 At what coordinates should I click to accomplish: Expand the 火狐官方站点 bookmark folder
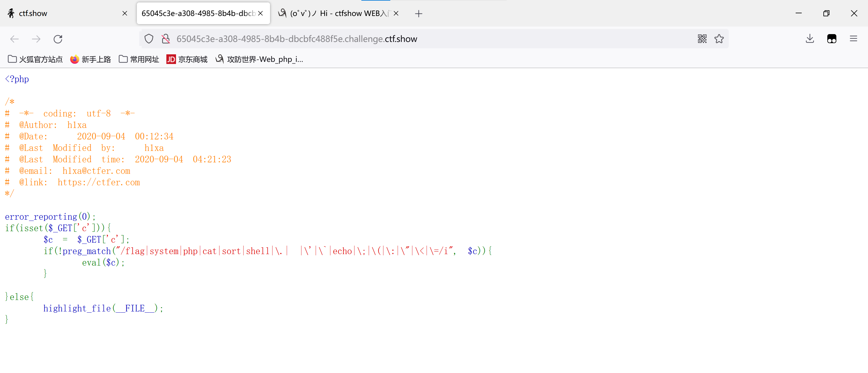click(35, 59)
